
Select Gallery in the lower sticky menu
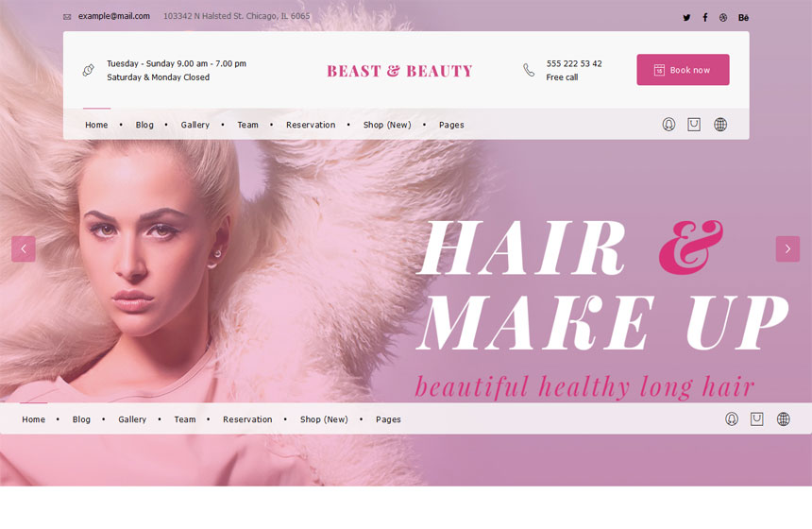132,419
